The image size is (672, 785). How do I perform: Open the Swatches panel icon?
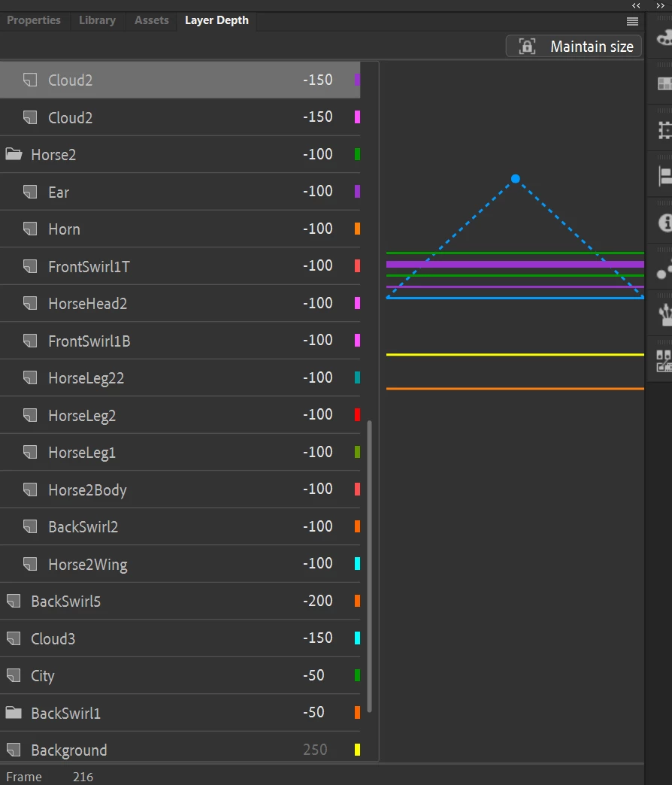click(x=664, y=83)
